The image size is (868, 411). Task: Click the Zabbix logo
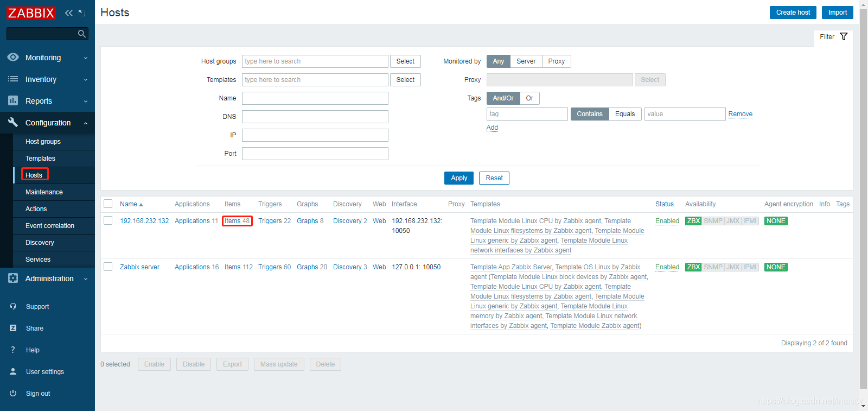pyautogui.click(x=31, y=12)
